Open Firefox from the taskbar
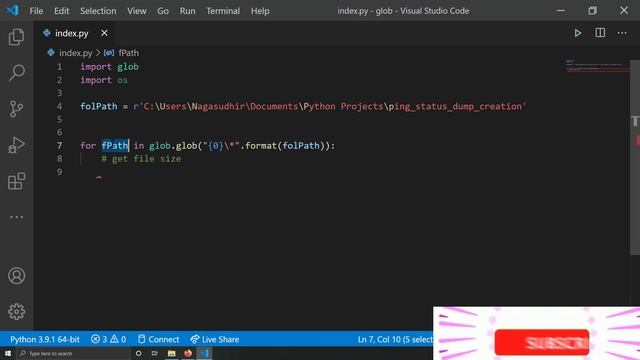Viewport: 640px width, 360px height. 188,353
